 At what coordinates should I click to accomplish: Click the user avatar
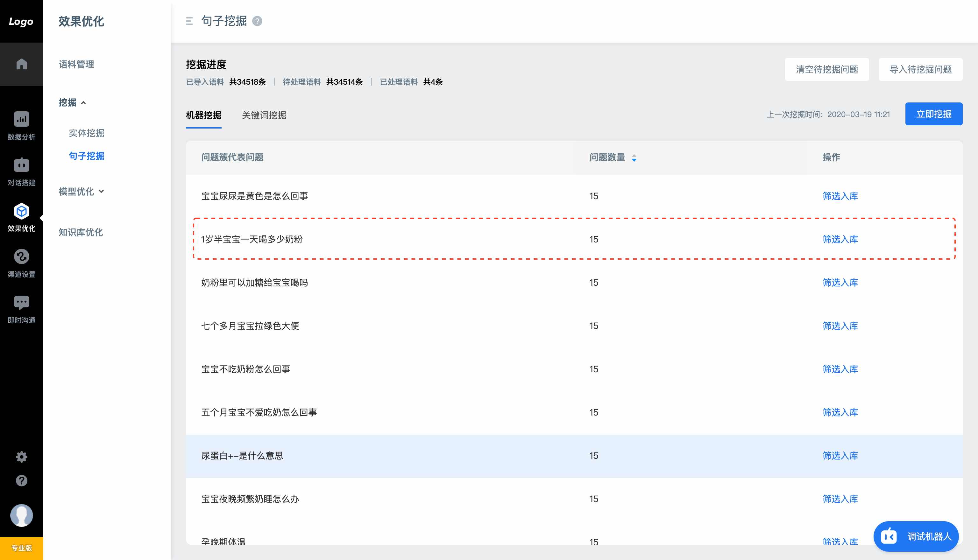pyautogui.click(x=22, y=515)
